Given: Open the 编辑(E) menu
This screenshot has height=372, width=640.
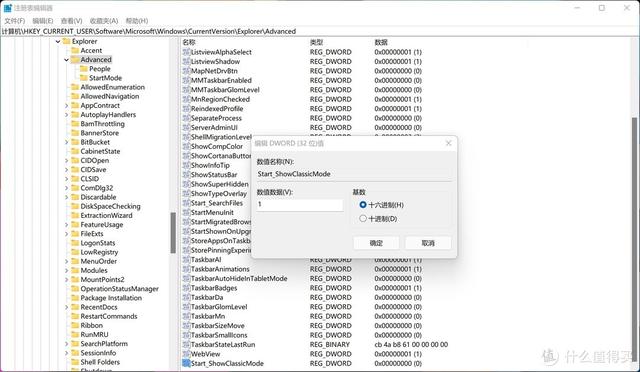Looking at the screenshot, I should pyautogui.click(x=42, y=21).
